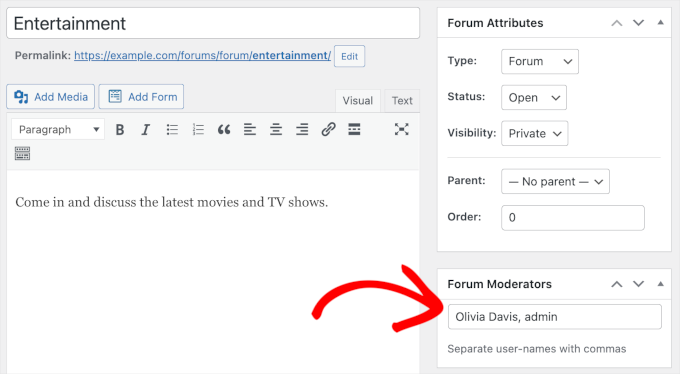Viewport: 680px width, 374px height.
Task: Open the Parent forum dropdown
Action: coord(555,182)
